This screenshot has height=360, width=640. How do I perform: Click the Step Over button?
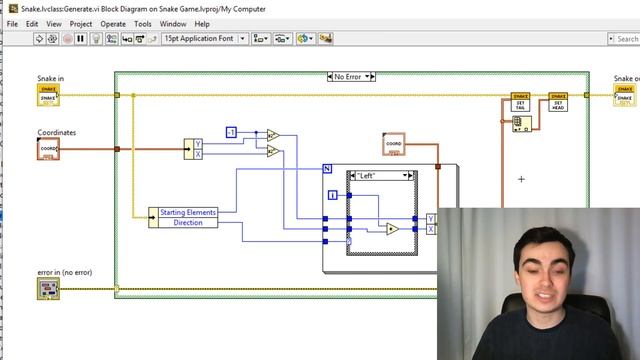pos(140,39)
